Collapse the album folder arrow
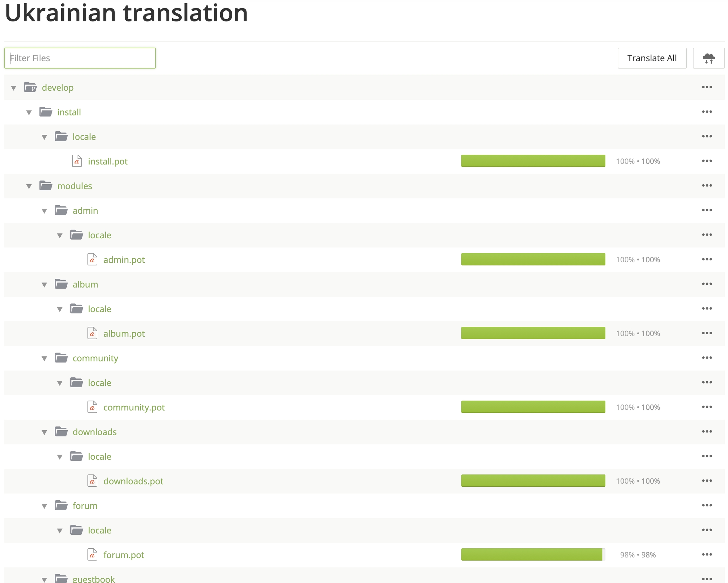The width and height of the screenshot is (728, 583). (44, 285)
